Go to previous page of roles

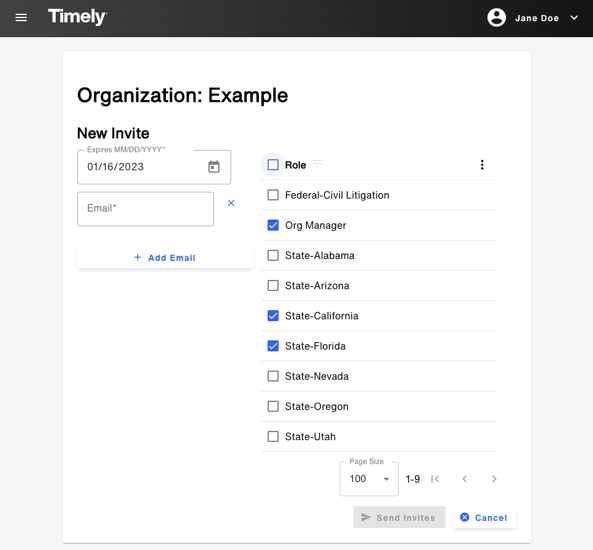coord(465,479)
